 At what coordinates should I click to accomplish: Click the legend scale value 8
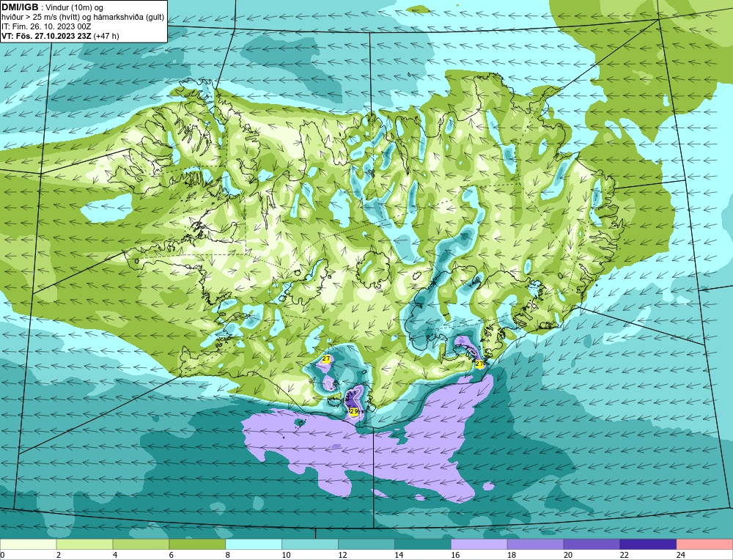228,555
